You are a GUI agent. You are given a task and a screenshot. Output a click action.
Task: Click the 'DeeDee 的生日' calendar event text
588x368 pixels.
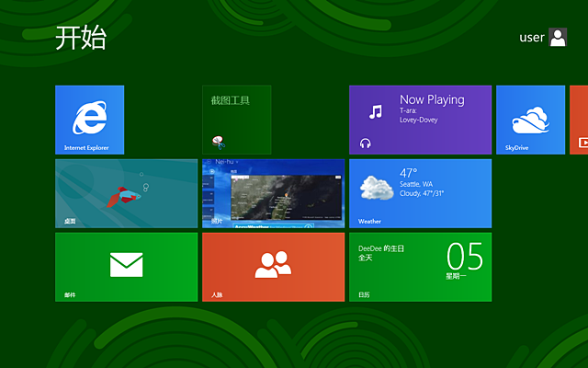point(381,248)
